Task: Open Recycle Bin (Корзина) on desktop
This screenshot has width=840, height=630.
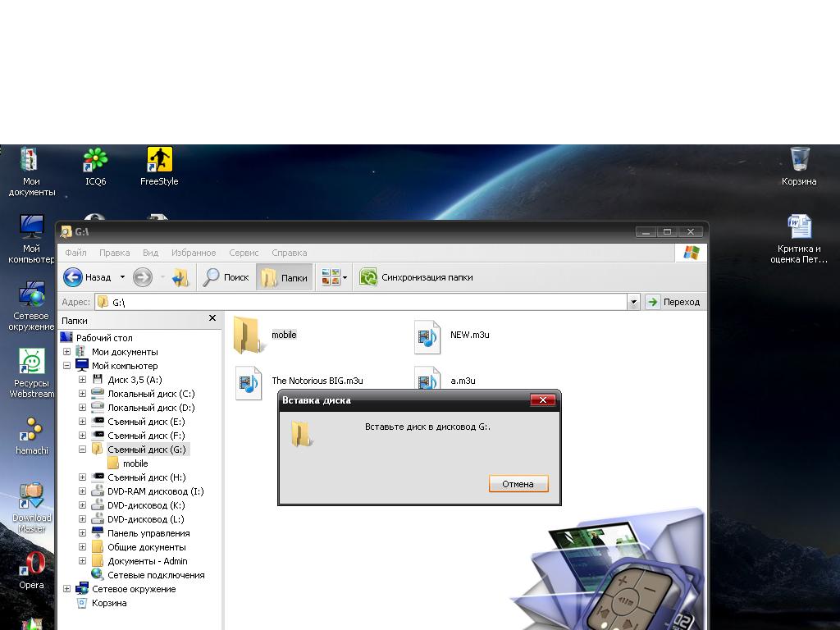Action: 799,160
